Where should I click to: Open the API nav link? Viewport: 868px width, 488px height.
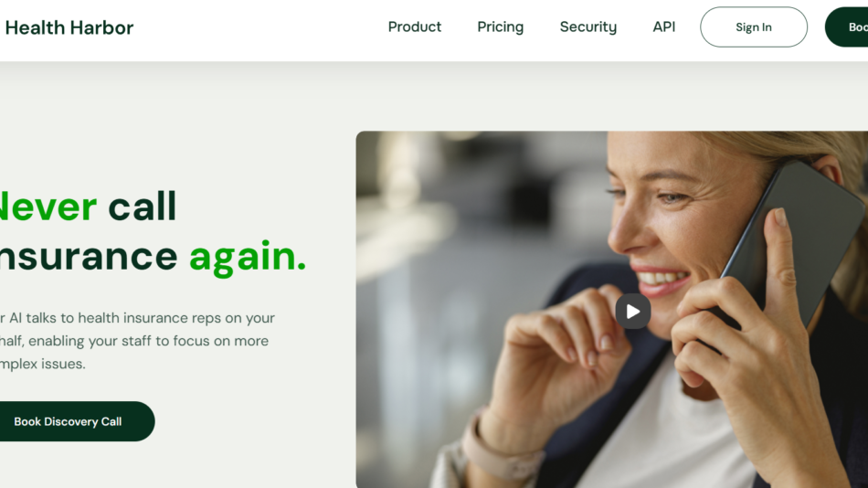[663, 27]
